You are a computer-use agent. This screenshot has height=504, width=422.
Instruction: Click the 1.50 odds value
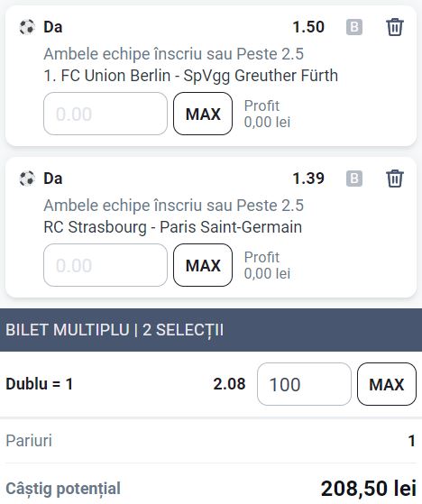pyautogui.click(x=308, y=27)
